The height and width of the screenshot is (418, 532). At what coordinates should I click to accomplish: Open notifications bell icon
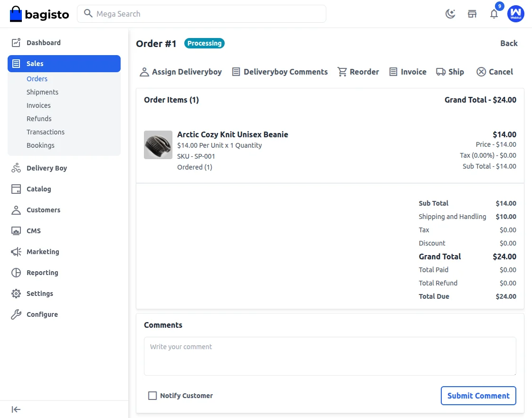pyautogui.click(x=494, y=14)
